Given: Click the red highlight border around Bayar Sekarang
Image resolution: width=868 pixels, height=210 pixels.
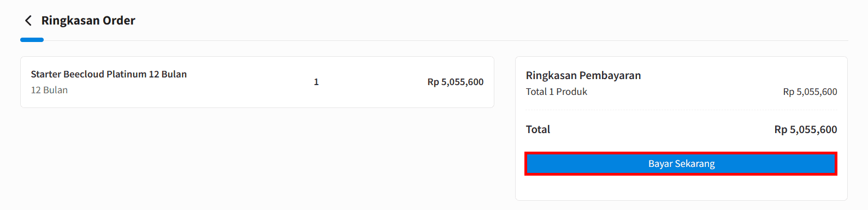Looking at the screenshot, I should [x=681, y=153].
